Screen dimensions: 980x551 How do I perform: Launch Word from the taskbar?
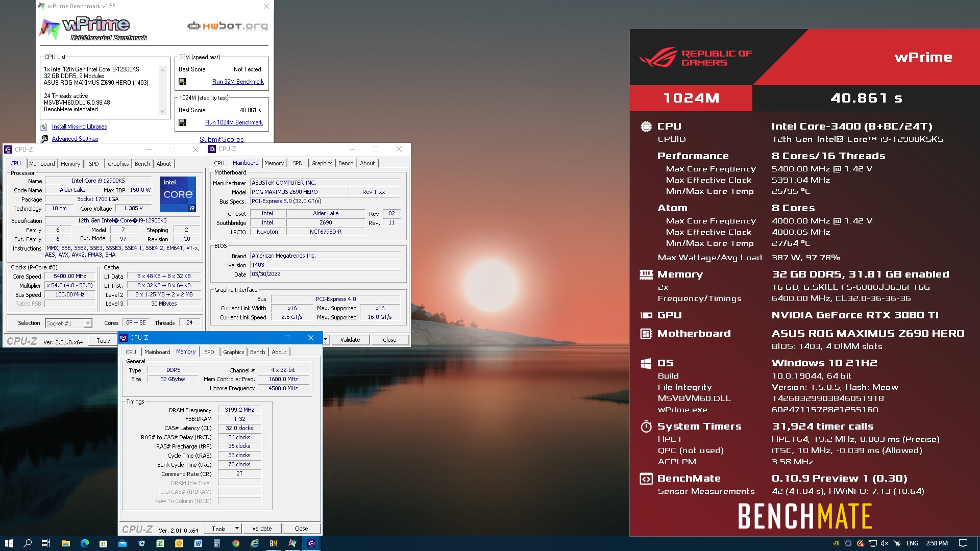coord(198,543)
